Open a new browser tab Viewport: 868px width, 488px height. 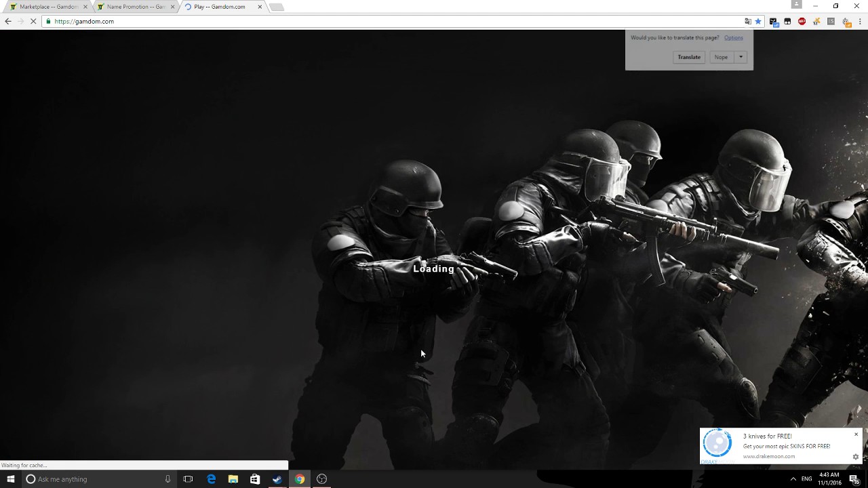[277, 7]
